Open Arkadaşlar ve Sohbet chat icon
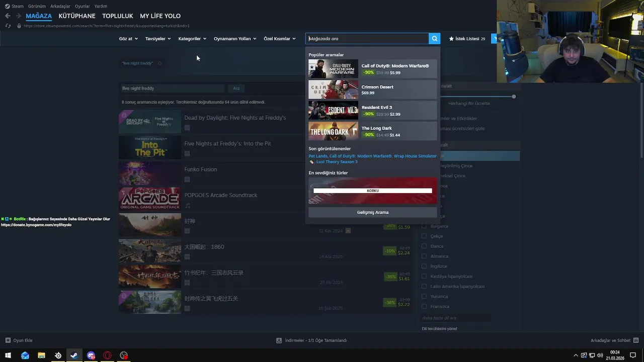The width and height of the screenshot is (644, 362). point(636,340)
